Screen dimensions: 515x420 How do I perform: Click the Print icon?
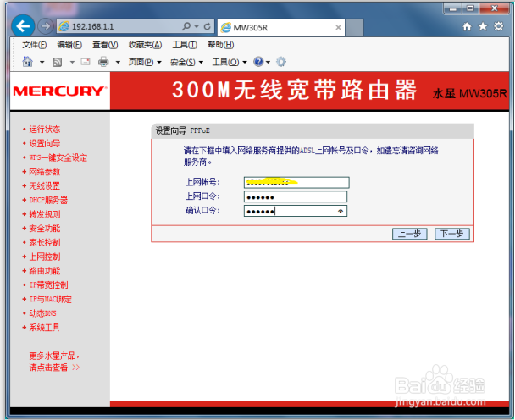[103, 62]
